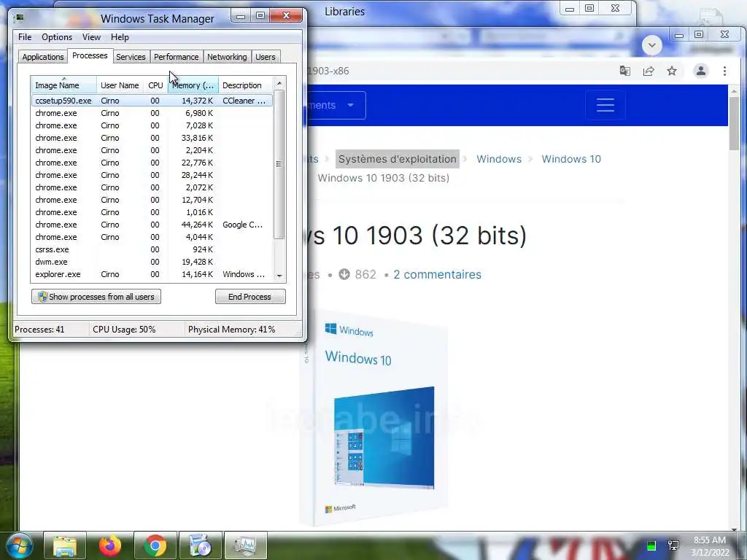
Task: Open the website hamburger menu
Action: (x=605, y=105)
